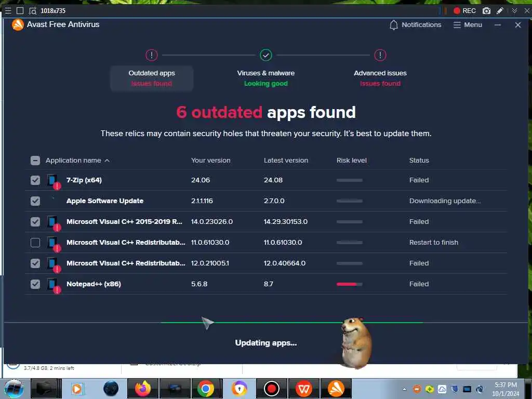532x399 pixels.
Task: Sort by Application name arrow
Action: [107, 161]
